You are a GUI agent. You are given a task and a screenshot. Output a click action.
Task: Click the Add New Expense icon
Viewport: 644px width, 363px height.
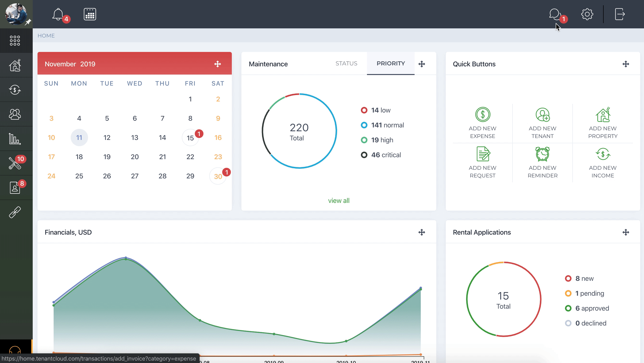tap(483, 114)
